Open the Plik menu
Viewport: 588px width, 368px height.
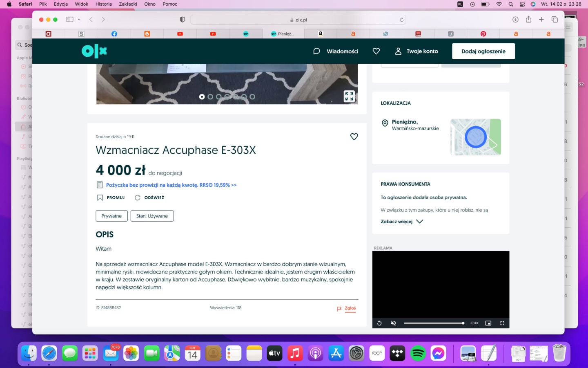click(43, 4)
